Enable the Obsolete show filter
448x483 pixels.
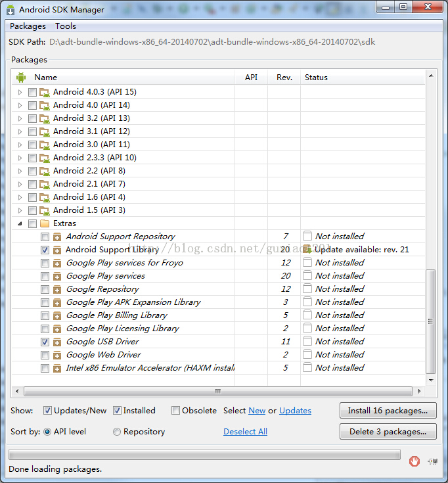pyautogui.click(x=175, y=410)
